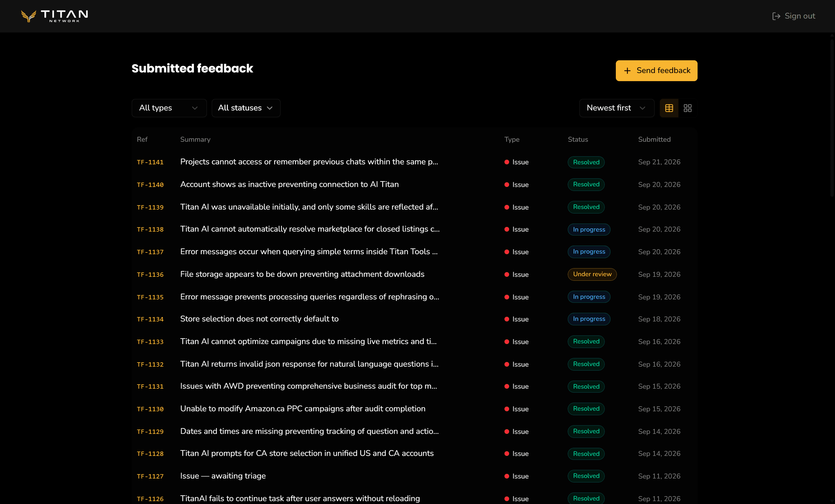Click the Under review status badge
Image resolution: width=835 pixels, height=504 pixels.
click(x=592, y=274)
